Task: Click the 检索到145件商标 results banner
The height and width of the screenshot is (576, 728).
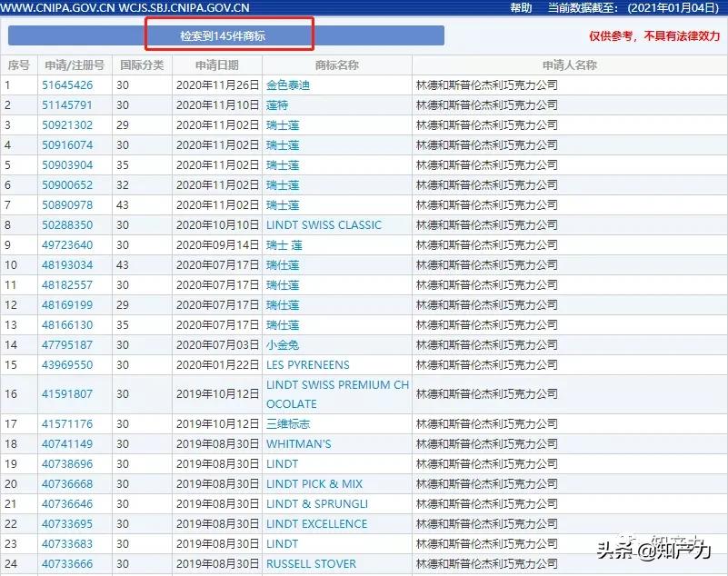Action: point(226,35)
